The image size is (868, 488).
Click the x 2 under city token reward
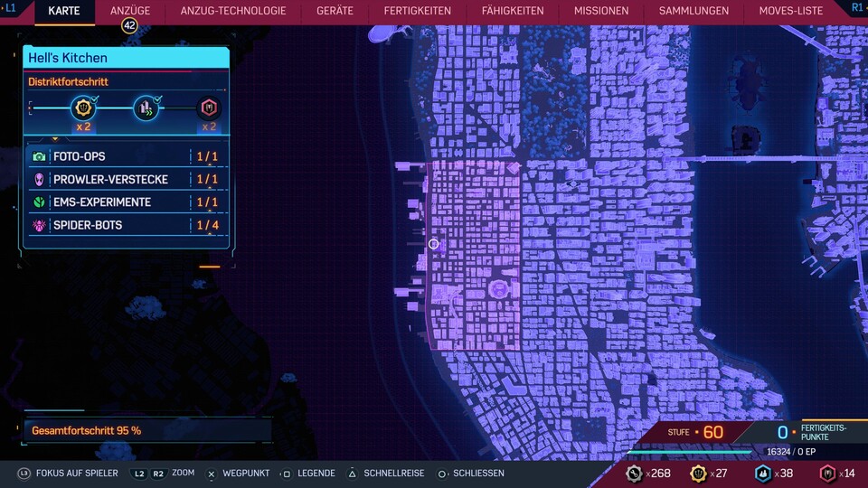tap(83, 127)
